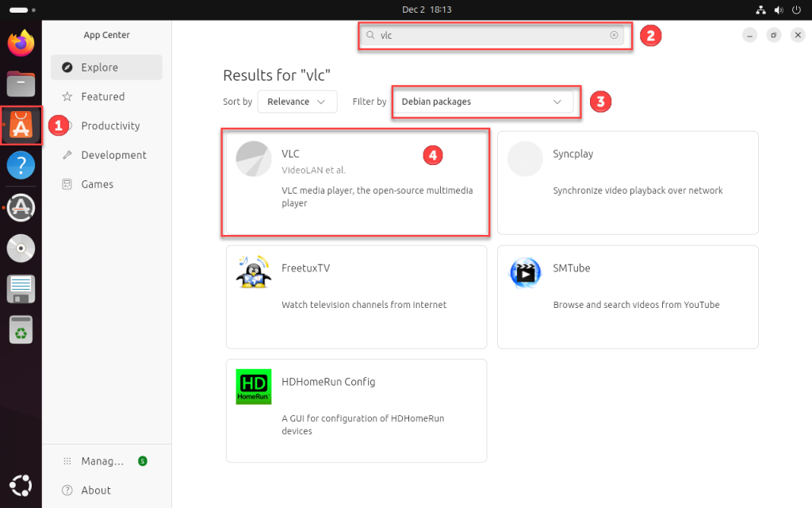812x508 pixels.
Task: Click the Activities pill in top-left corner
Action: point(22,10)
